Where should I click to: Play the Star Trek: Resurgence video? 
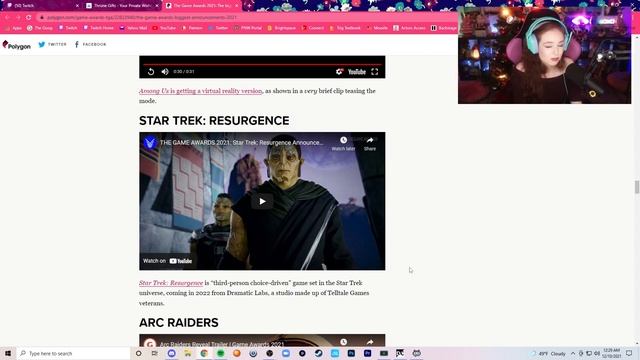tap(262, 201)
